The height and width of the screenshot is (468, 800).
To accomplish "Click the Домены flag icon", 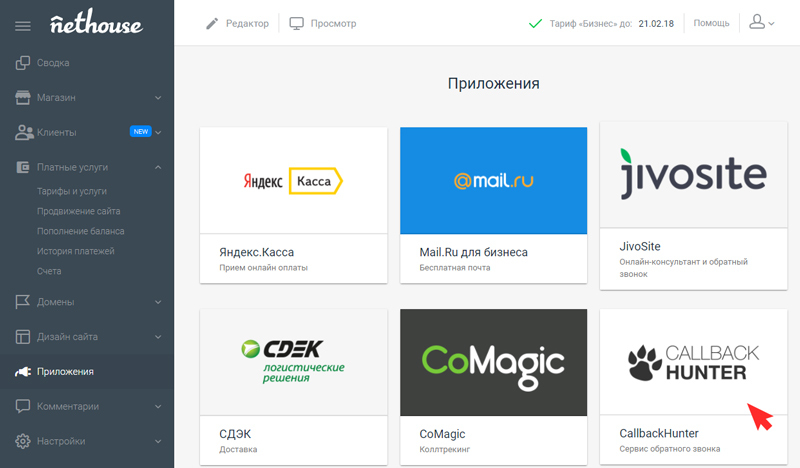I will click(x=22, y=302).
